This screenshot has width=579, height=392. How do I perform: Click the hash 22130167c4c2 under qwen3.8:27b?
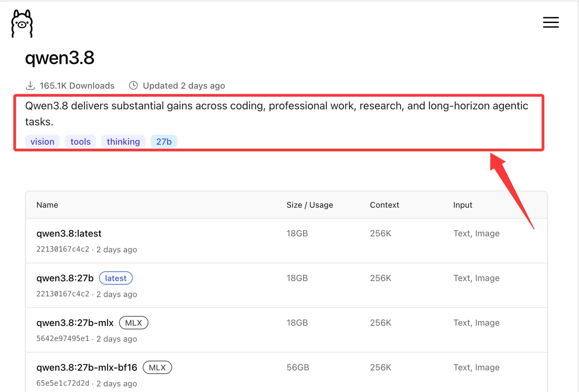63,294
